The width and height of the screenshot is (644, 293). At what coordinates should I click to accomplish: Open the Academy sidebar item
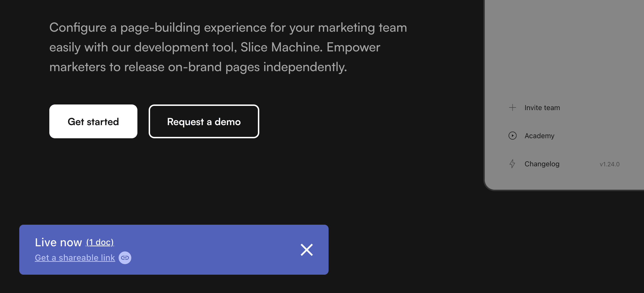539,135
